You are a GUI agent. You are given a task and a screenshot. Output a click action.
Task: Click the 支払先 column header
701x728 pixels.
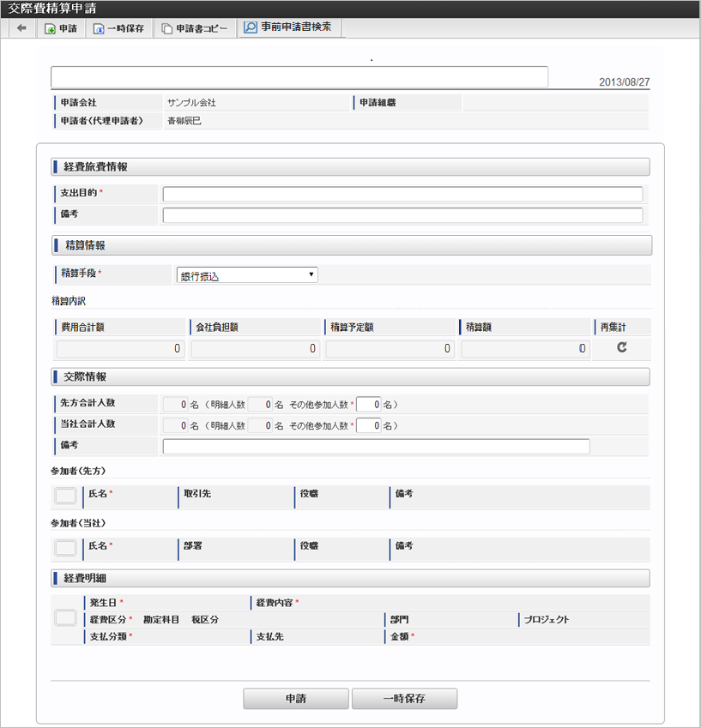click(x=269, y=636)
